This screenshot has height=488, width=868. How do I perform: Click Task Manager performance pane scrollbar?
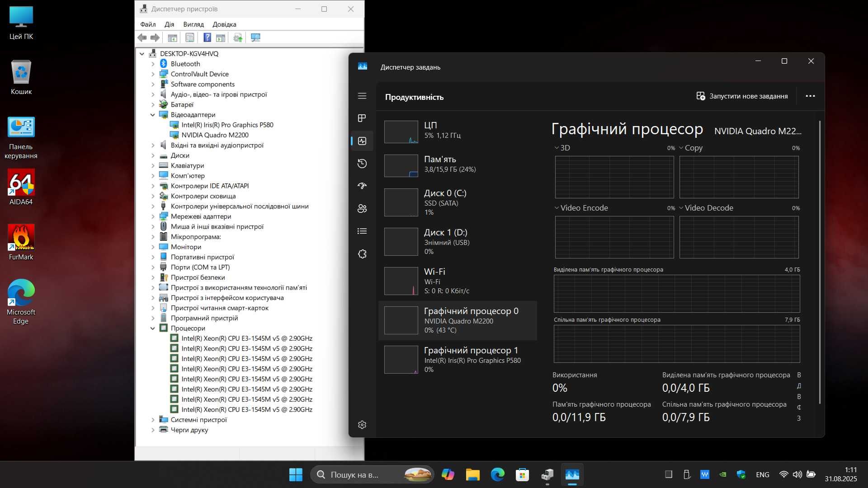(820, 262)
